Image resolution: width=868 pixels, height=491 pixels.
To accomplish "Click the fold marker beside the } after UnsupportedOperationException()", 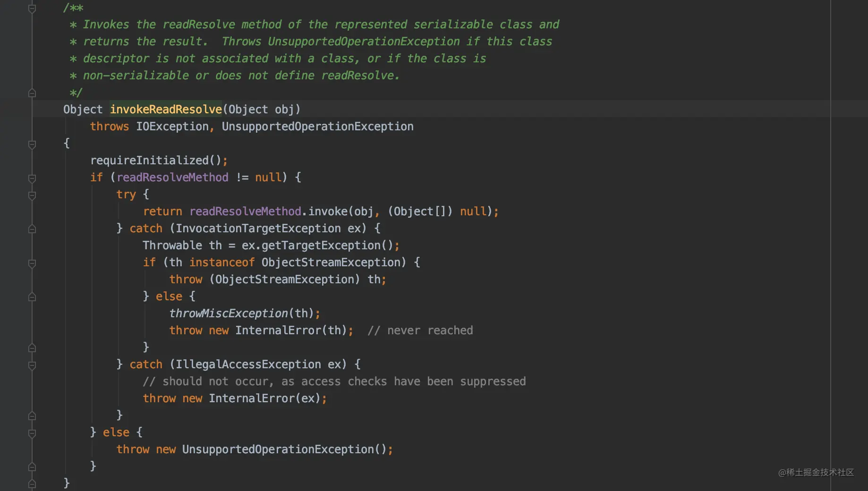I will [x=32, y=467].
